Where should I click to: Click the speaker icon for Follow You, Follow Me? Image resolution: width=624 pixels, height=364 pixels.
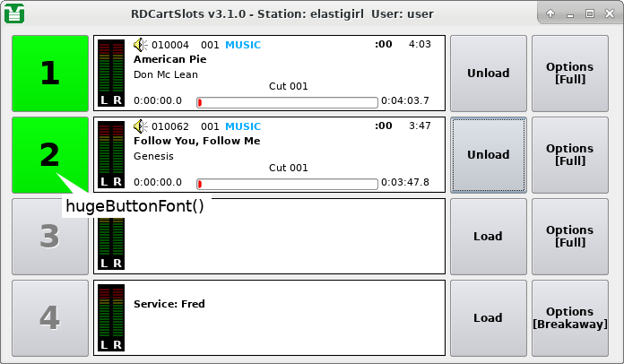[140, 126]
